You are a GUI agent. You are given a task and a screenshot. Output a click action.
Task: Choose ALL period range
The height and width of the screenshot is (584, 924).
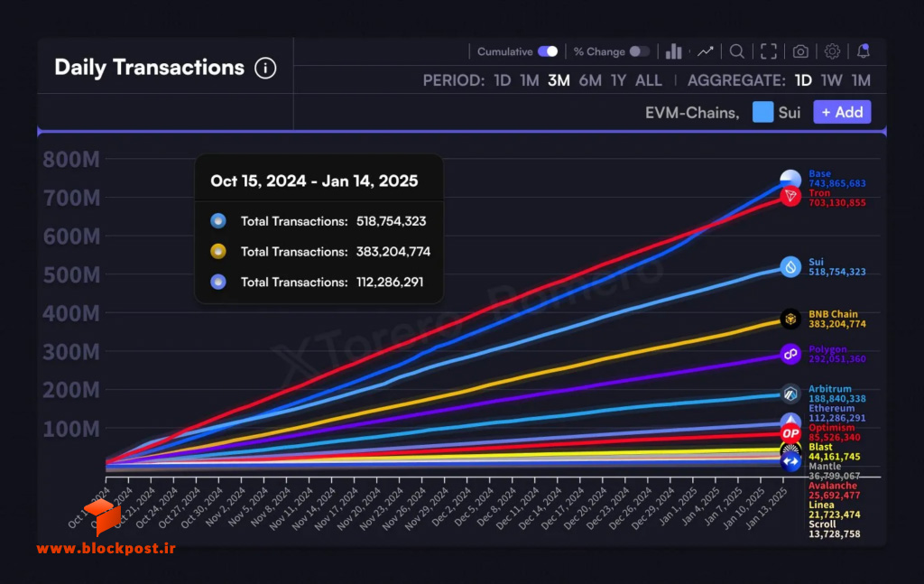coord(648,80)
